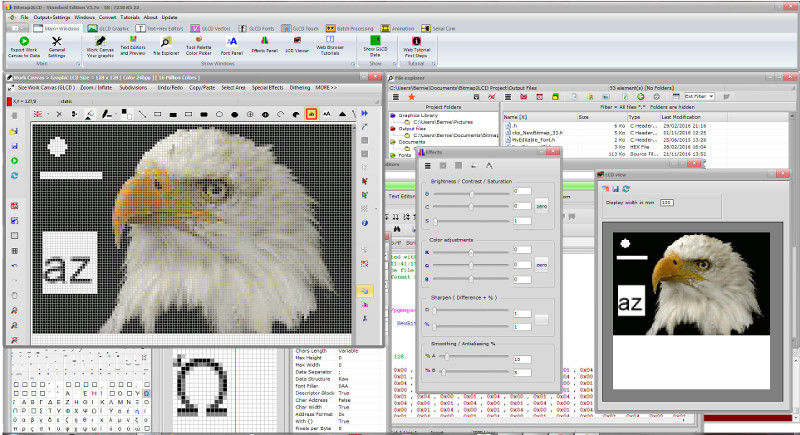The height and width of the screenshot is (435, 800).
Task: Open Tool Palette Color Picker
Action: (200, 40)
